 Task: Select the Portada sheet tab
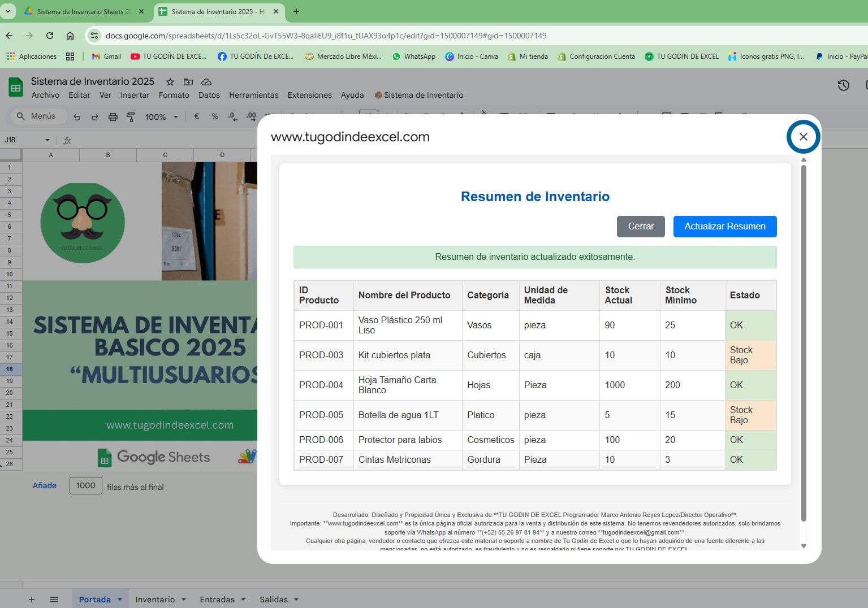click(94, 600)
